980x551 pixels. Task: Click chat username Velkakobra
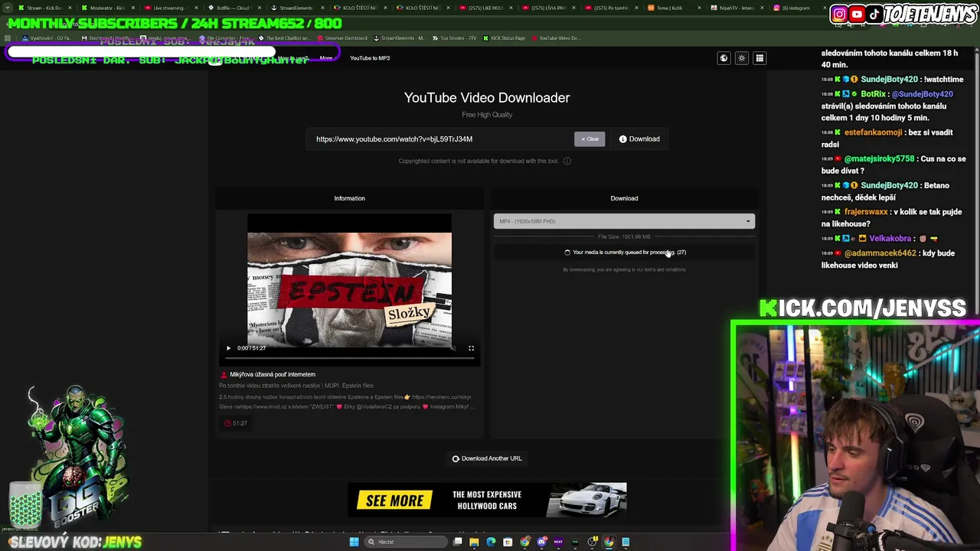(x=890, y=238)
